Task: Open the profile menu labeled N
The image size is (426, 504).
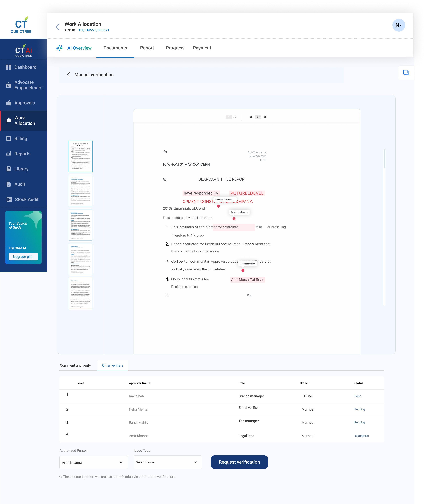Action: click(x=399, y=25)
